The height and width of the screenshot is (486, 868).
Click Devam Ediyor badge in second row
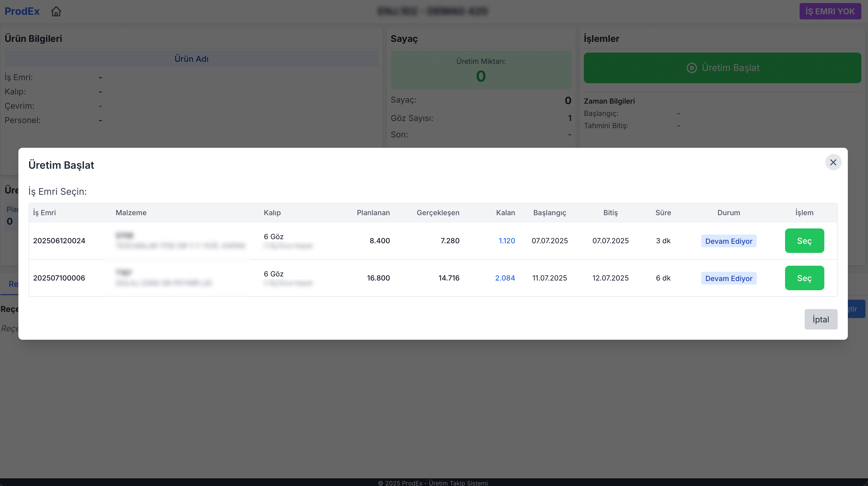tap(729, 278)
